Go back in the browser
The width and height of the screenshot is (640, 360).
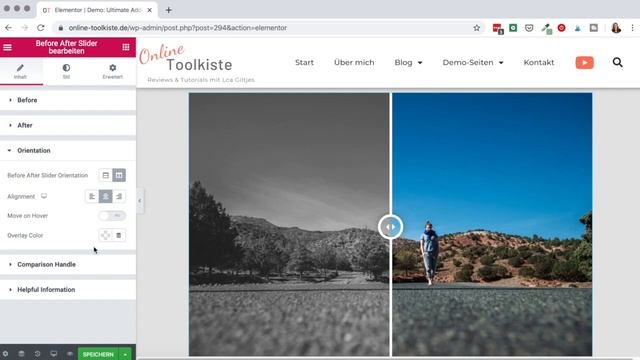9,28
